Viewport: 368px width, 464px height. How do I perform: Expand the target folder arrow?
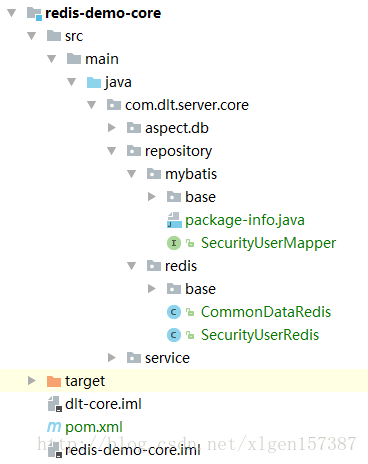[x=32, y=381]
